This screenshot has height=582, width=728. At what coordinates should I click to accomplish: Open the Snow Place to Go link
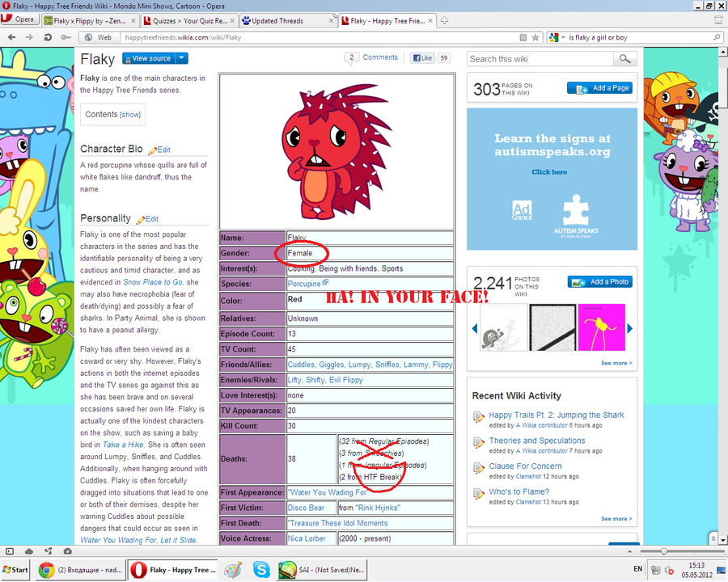point(153,282)
